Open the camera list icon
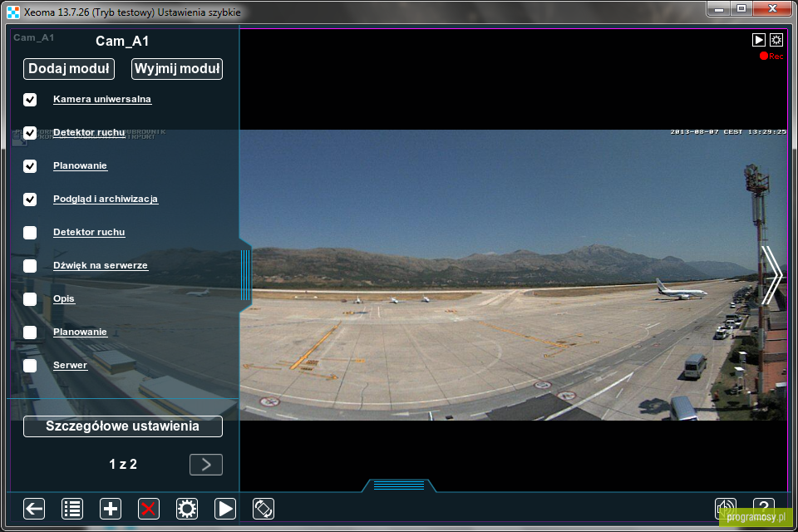 click(x=72, y=509)
